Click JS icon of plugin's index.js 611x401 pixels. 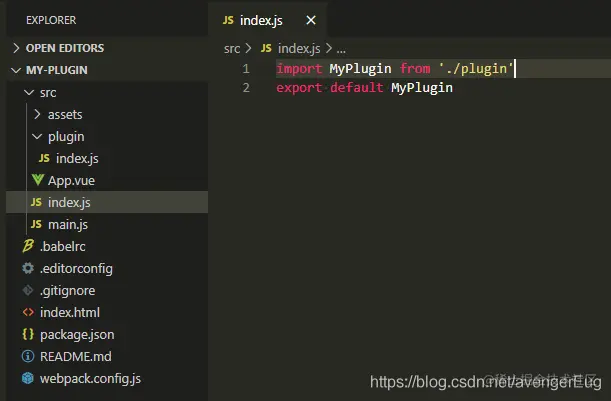(44, 158)
